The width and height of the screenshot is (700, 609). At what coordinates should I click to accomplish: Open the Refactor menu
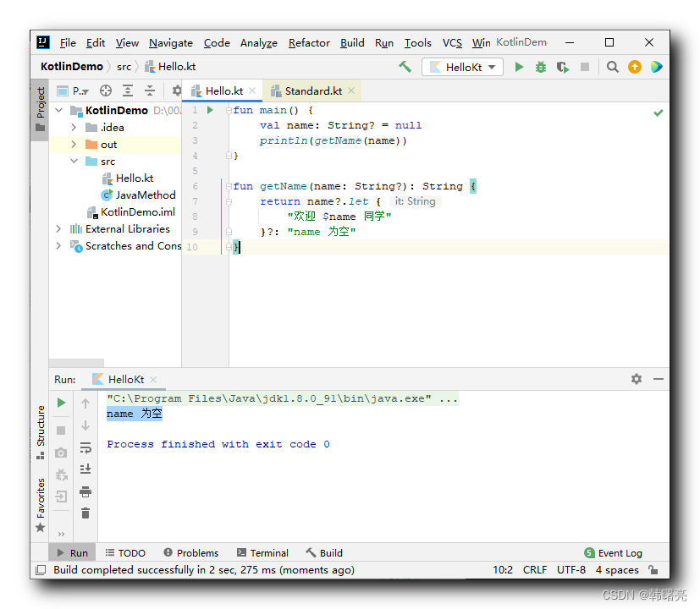[309, 43]
